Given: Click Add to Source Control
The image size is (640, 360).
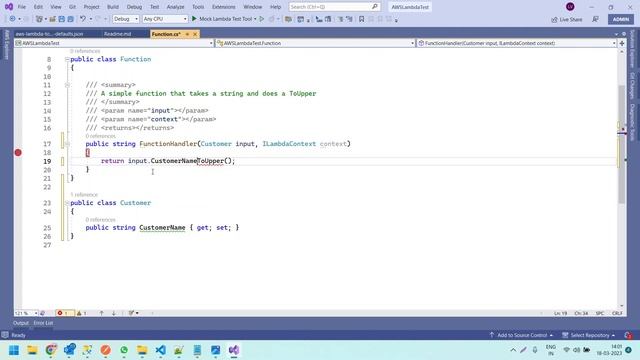Looking at the screenshot, I should click(x=522, y=335).
